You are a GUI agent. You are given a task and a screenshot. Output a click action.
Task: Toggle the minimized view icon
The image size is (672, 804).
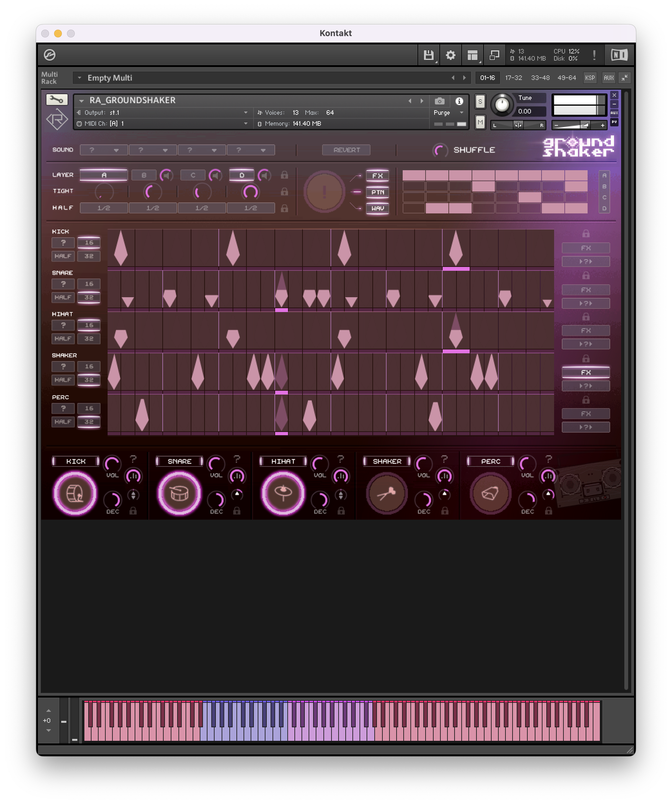[494, 55]
